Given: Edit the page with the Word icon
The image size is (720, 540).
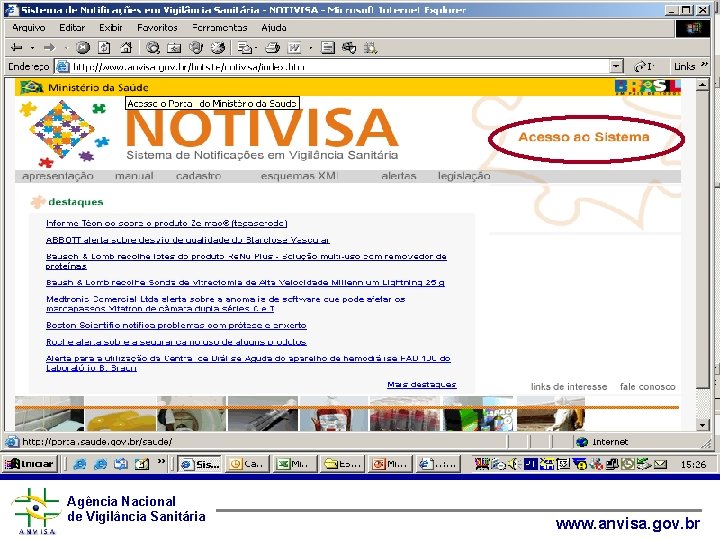Looking at the screenshot, I should coord(294,47).
